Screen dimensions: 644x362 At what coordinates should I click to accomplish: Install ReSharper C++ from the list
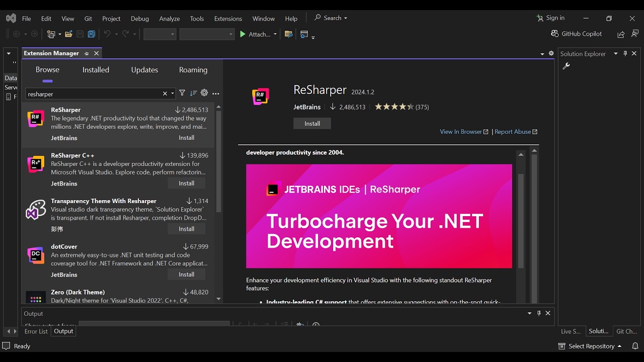point(186,183)
